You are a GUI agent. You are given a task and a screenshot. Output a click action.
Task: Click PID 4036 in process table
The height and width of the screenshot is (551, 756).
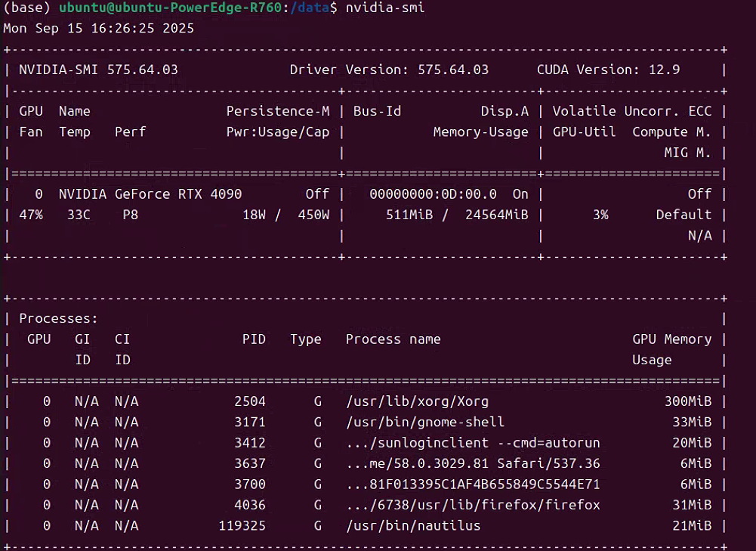pos(250,506)
